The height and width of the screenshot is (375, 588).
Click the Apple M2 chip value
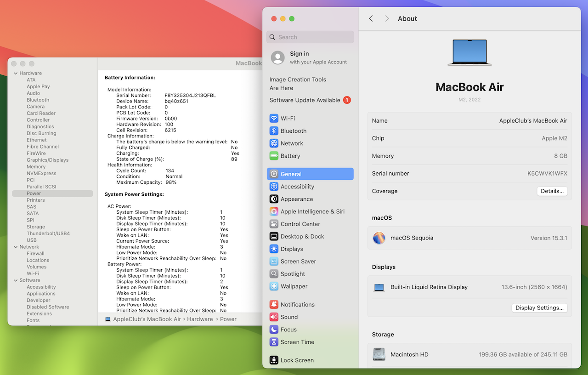[554, 138]
